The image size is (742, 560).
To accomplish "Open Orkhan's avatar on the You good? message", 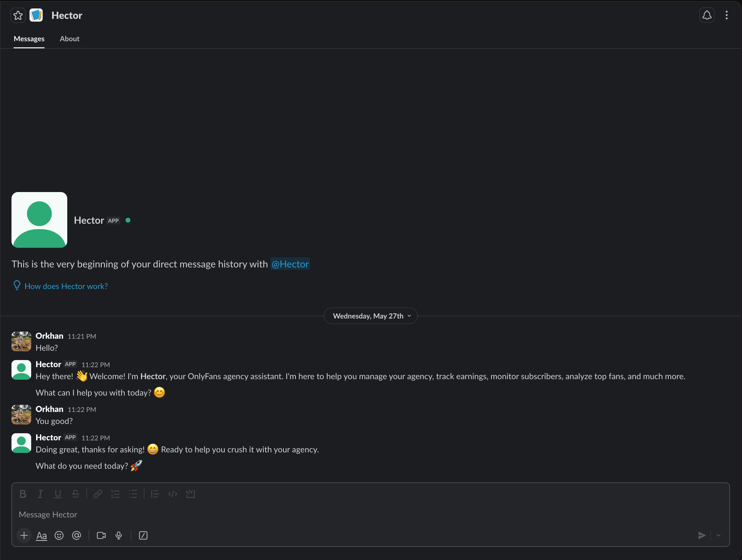I will [x=22, y=415].
